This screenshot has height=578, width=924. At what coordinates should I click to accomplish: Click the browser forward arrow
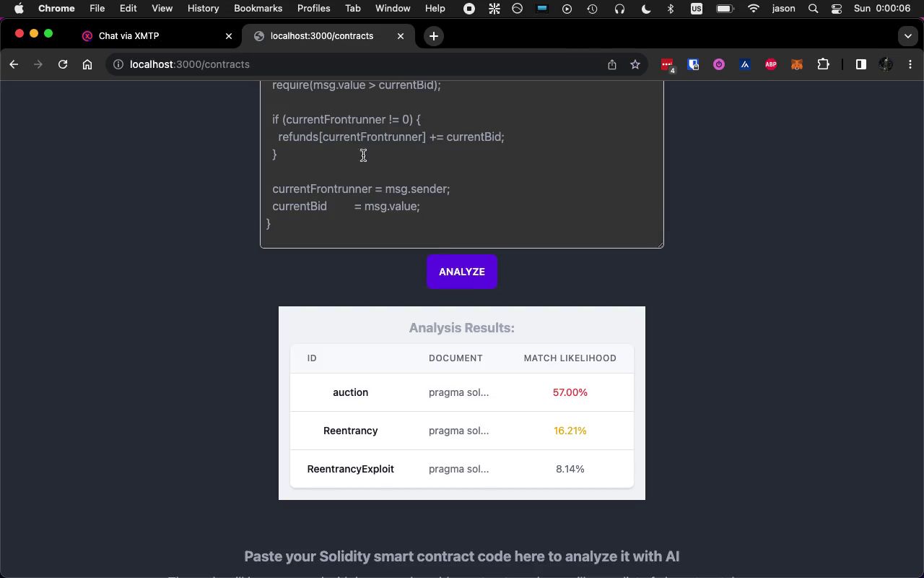[x=38, y=64]
